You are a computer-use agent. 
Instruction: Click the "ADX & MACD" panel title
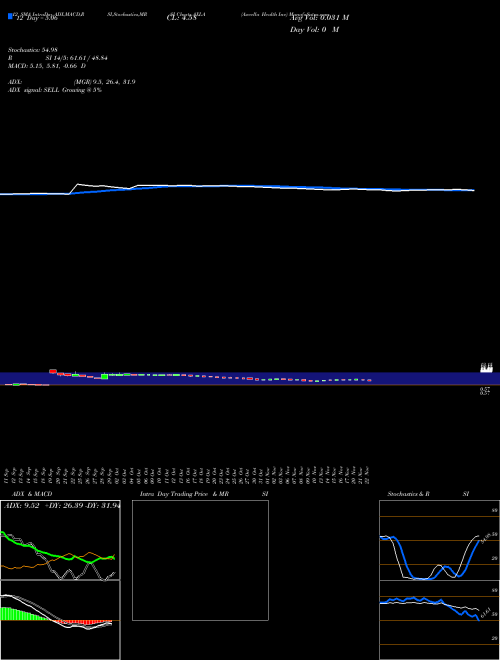coord(32,494)
